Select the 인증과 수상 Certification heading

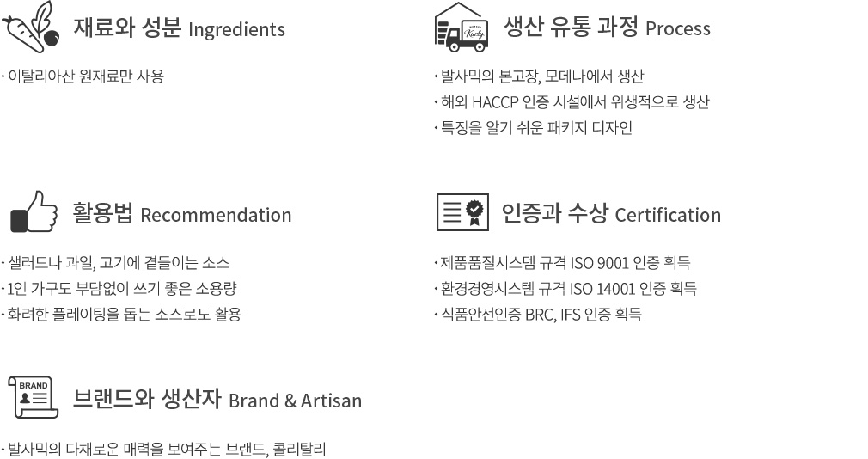611,214
